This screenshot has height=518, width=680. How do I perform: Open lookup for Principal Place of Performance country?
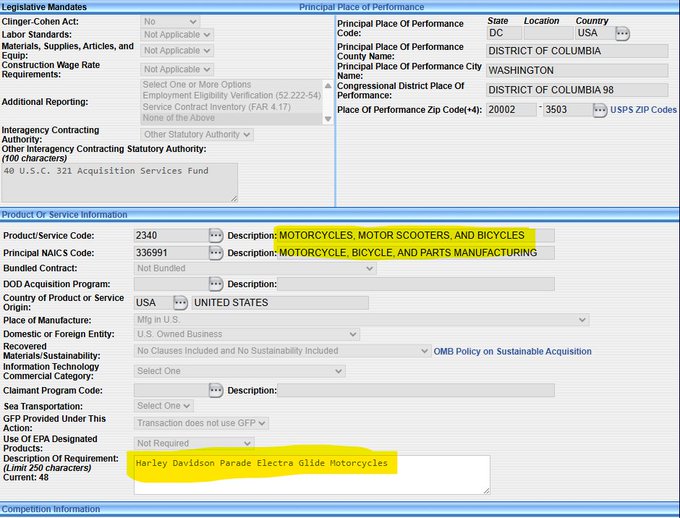click(622, 33)
